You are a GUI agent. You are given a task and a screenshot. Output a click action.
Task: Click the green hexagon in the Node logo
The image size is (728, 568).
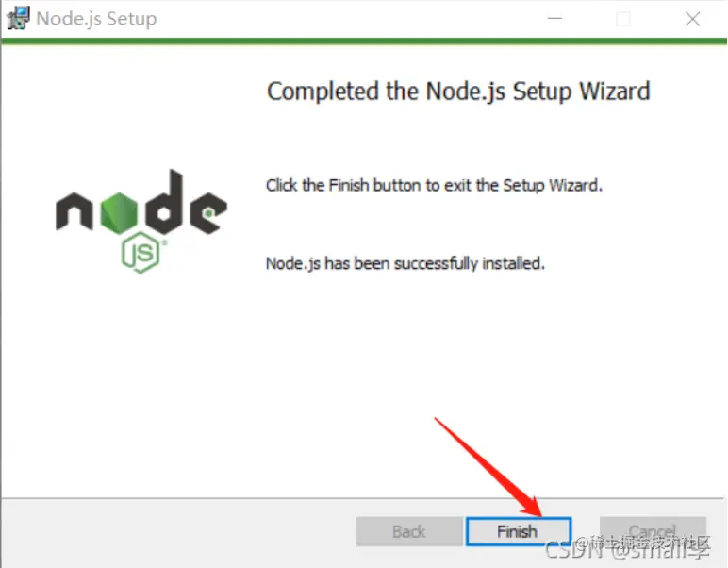[120, 212]
